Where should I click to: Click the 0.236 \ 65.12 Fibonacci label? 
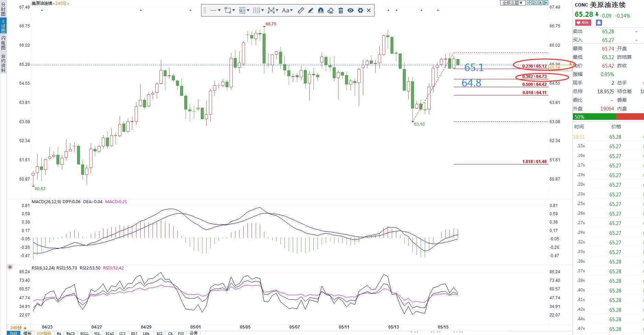534,66
